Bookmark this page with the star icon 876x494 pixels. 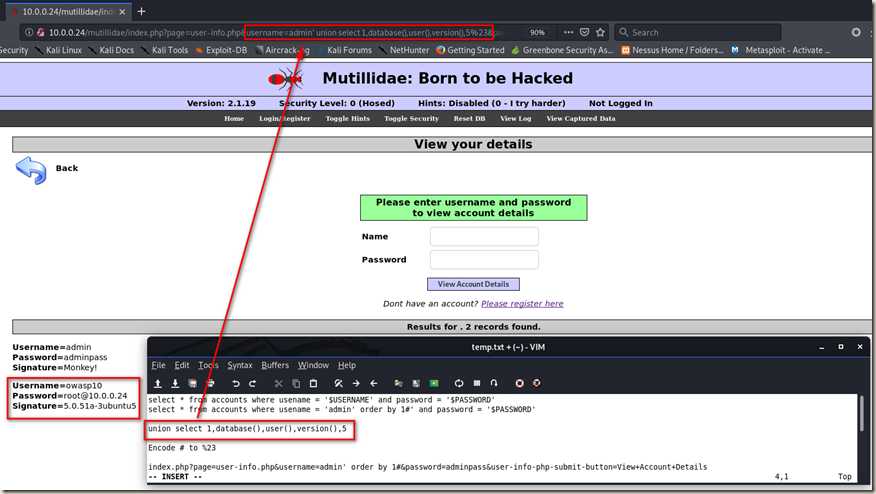[601, 32]
